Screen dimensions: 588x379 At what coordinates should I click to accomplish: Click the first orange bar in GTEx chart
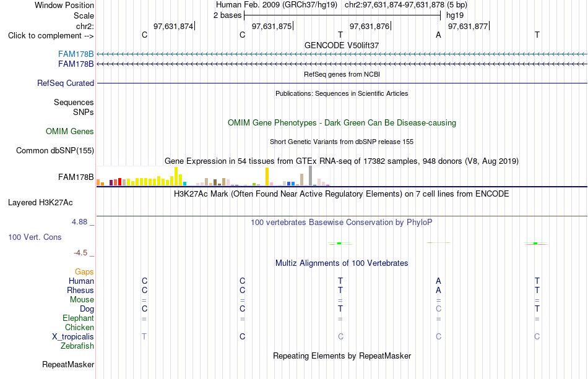pyautogui.click(x=98, y=182)
